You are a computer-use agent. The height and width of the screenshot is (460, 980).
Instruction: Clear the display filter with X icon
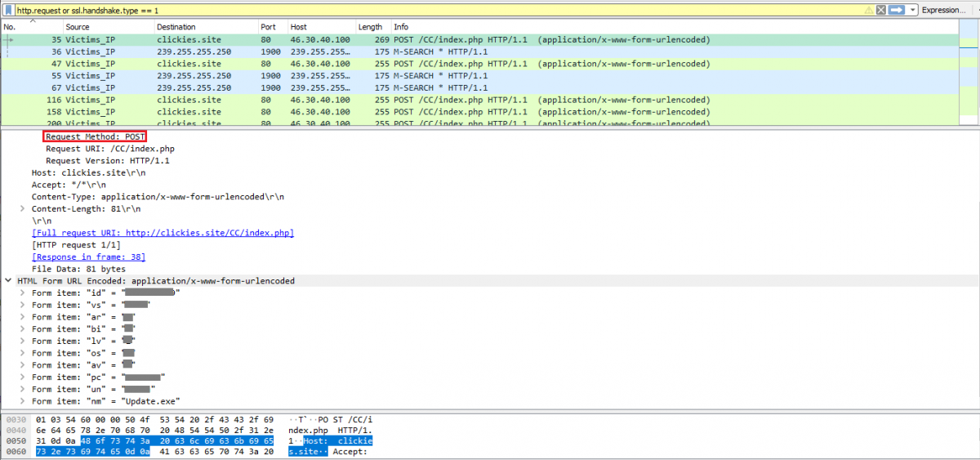pyautogui.click(x=881, y=10)
